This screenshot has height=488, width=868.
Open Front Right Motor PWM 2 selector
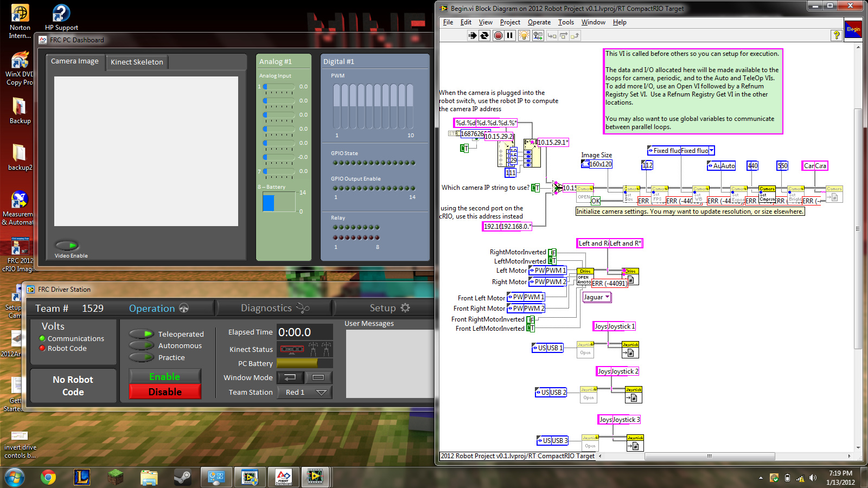coord(526,309)
